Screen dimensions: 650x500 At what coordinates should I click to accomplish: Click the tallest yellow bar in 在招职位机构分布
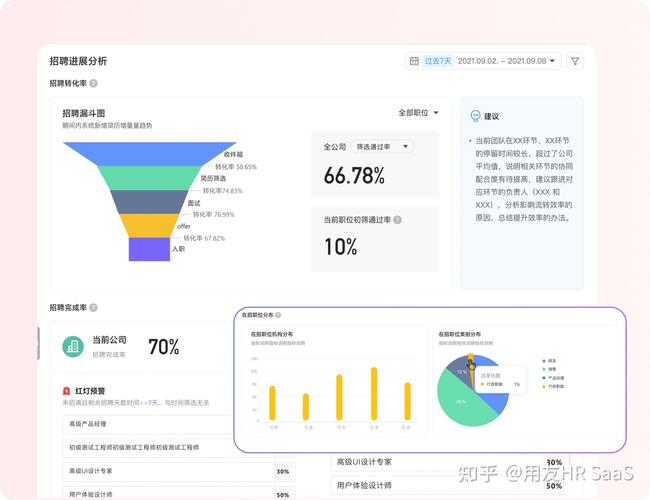tap(374, 393)
